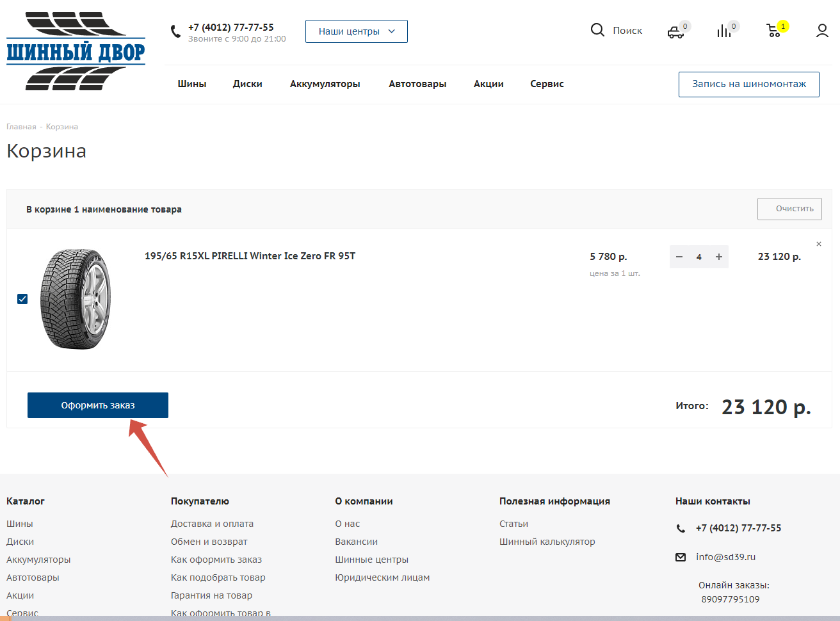
Task: Remove the Pirelli tire with the X icon
Action: coord(819,244)
